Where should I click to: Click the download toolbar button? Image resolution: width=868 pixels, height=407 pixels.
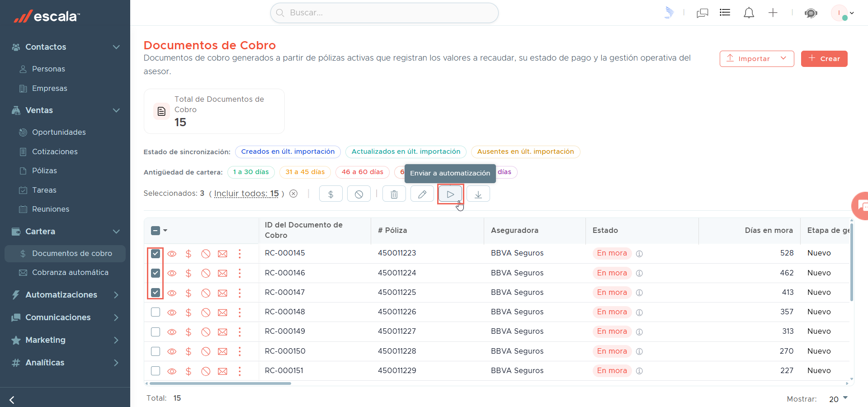coord(478,194)
